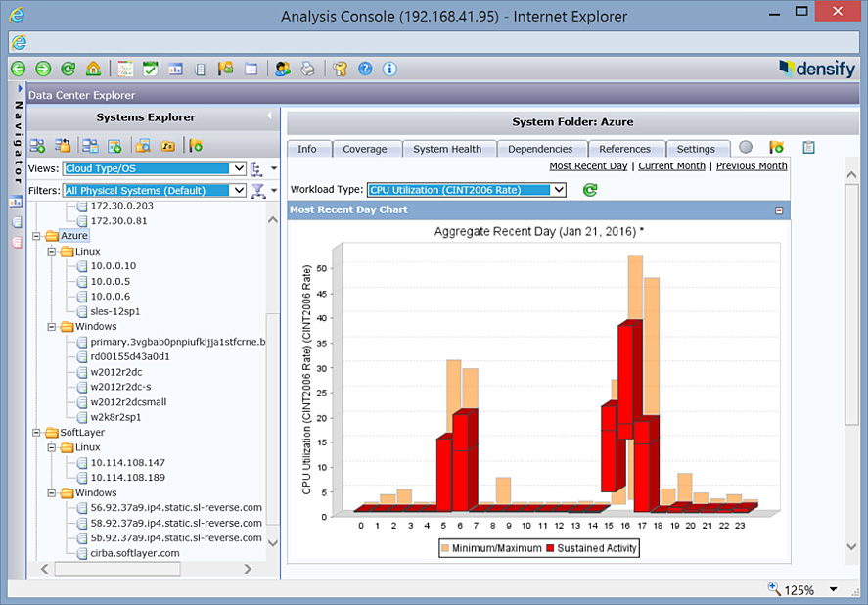Collapse the Linux folder under Azure
Viewport: 868px width, 605px height.
[x=52, y=252]
